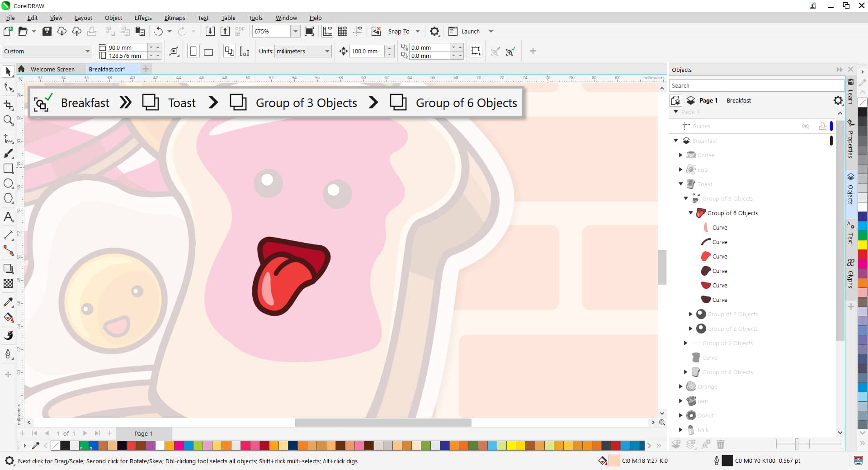Screen dimensions: 868x470
Task: Select the Color Eyedropper tool
Action: tap(8, 302)
